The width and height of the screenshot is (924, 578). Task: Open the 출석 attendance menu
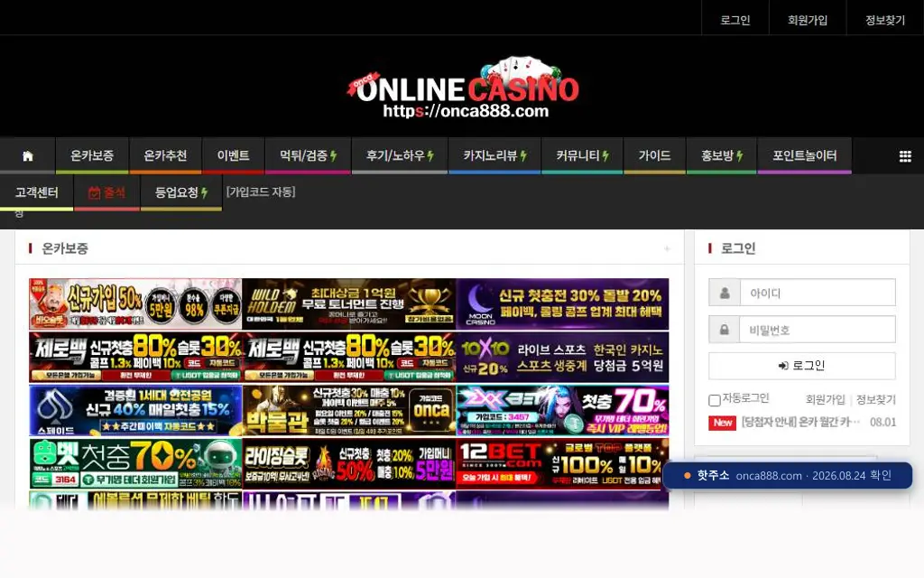click(106, 192)
